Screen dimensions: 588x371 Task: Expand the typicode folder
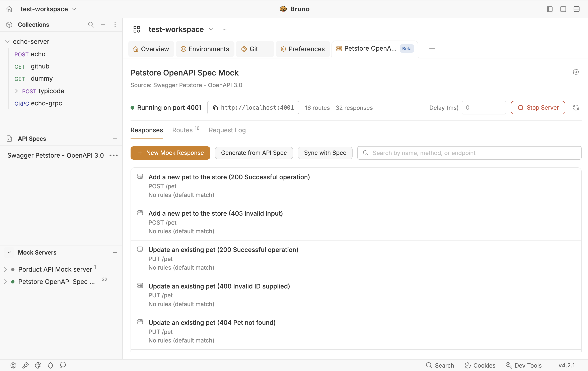pyautogui.click(x=16, y=91)
